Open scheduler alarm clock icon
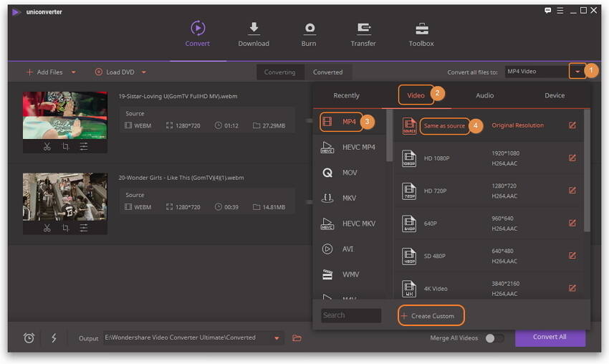Screen dimensions: 609x364 point(29,338)
